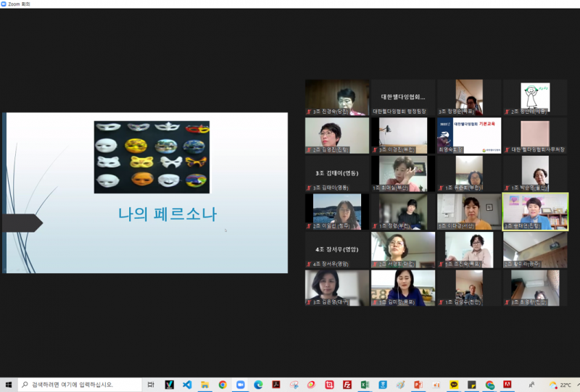The image size is (580, 392).
Task: Click the 대한웰다잉협회 행정팀장 participant tile
Action: (402, 97)
